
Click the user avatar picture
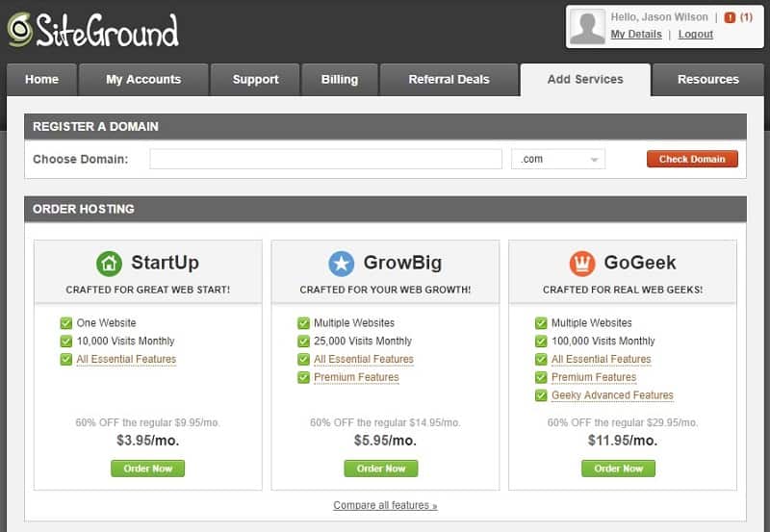587,27
